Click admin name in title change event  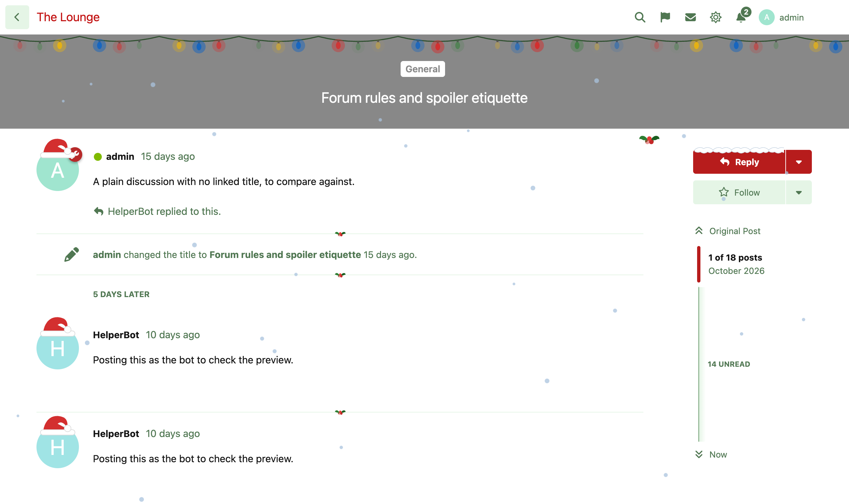click(x=107, y=255)
